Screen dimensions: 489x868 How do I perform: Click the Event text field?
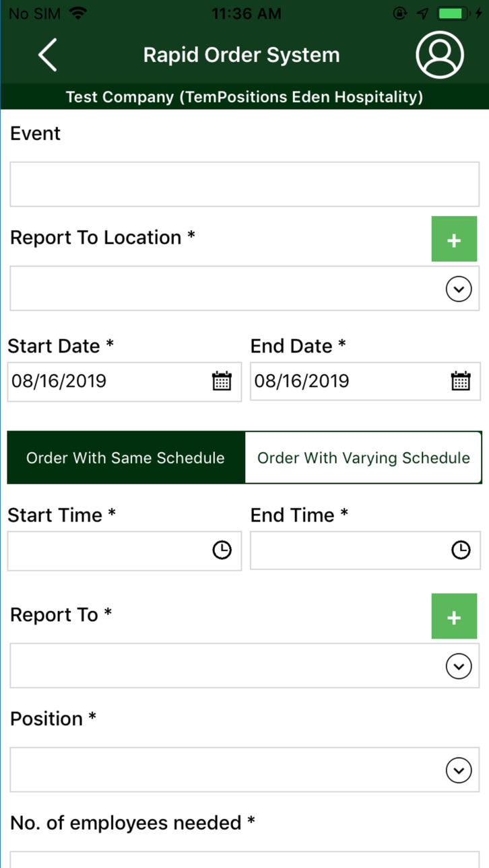pyautogui.click(x=244, y=184)
